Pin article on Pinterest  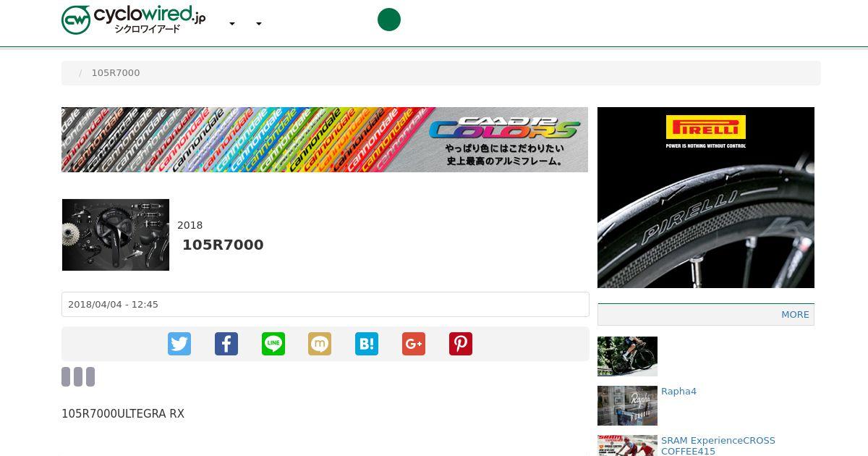coord(461,344)
